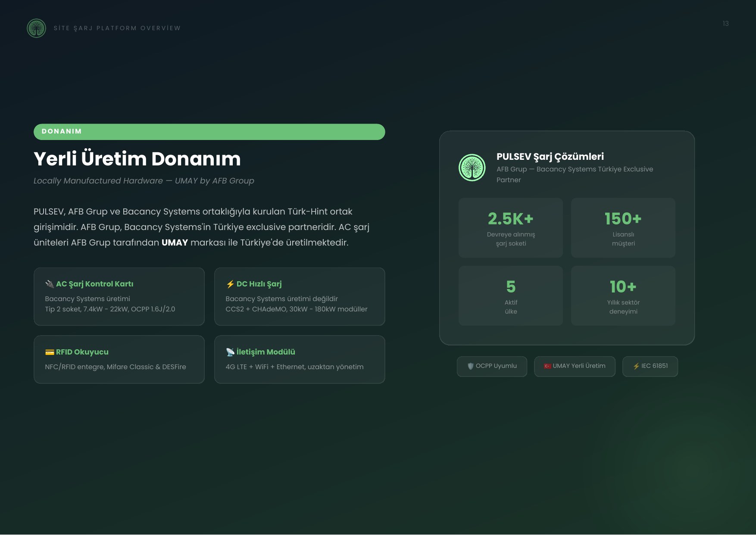Click the 4G LTE + WiFi description
756x535 pixels.
(294, 367)
